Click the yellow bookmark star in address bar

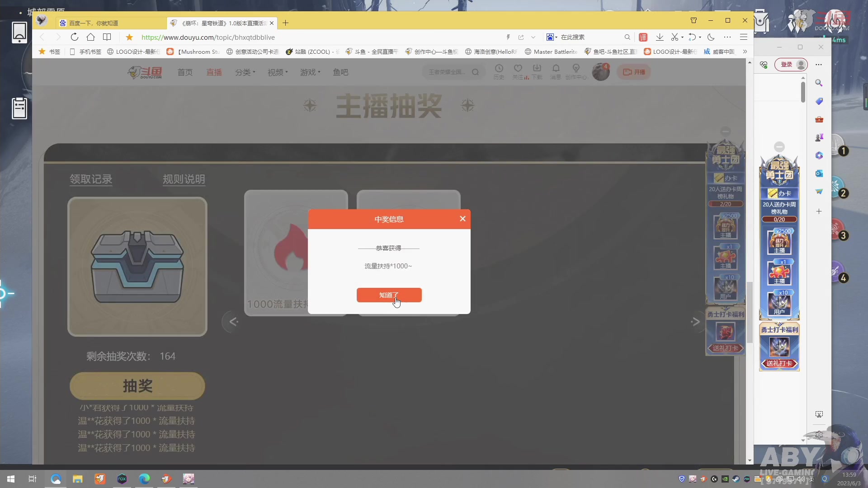[129, 37]
